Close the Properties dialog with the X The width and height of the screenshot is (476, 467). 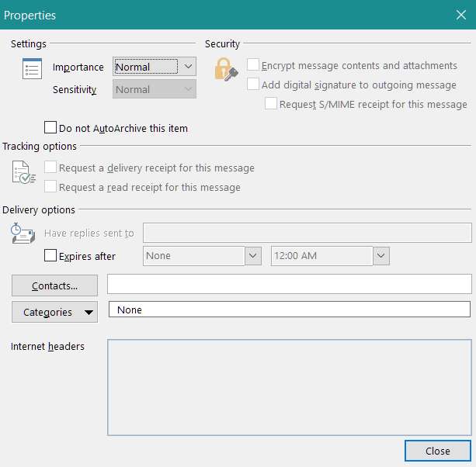click(x=460, y=15)
